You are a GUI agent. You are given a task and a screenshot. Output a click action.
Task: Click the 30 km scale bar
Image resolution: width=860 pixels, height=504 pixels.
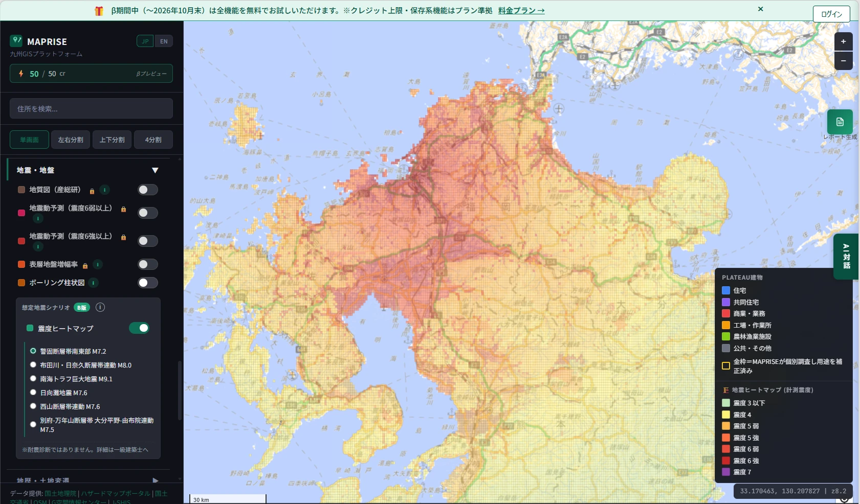228,499
